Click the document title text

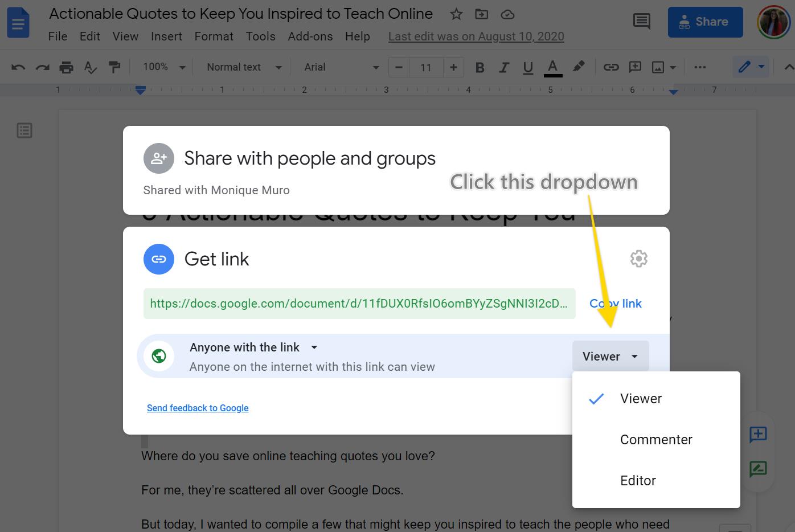[241, 14]
